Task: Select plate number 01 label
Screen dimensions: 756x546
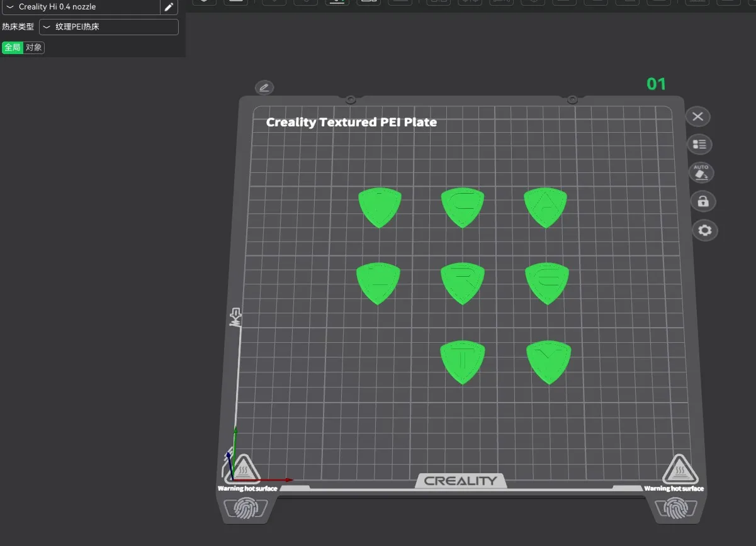Action: pyautogui.click(x=656, y=84)
